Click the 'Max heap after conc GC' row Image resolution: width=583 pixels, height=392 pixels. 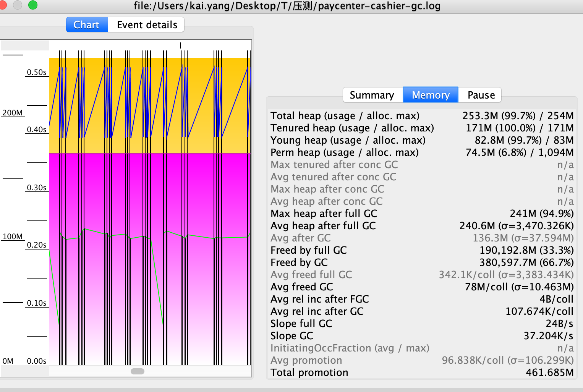tap(422, 189)
